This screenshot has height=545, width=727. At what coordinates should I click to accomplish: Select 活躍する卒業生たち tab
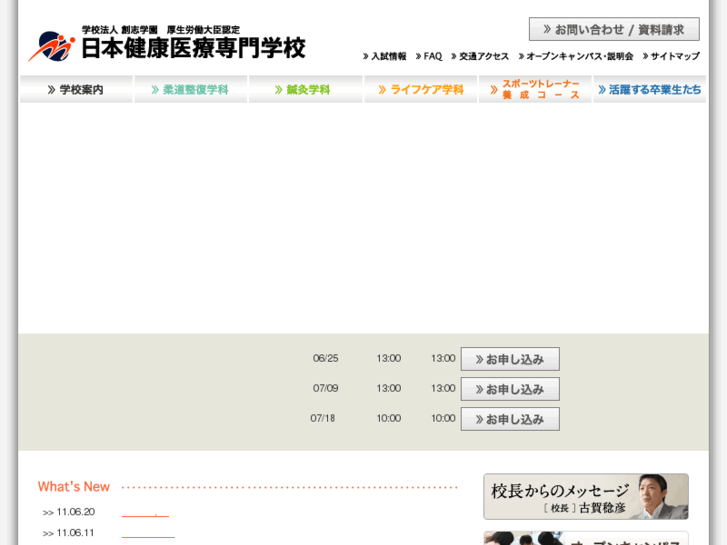pos(650,89)
